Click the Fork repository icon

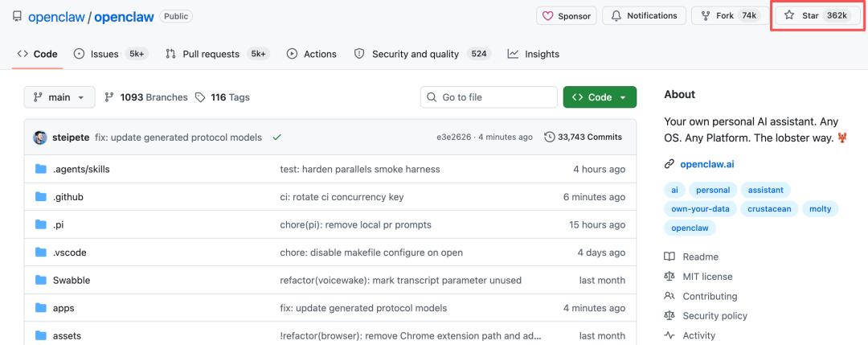point(706,15)
